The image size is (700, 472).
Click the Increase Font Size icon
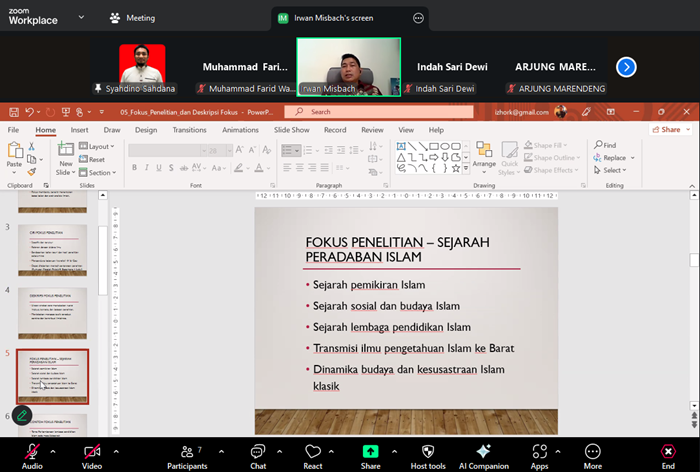(239, 150)
